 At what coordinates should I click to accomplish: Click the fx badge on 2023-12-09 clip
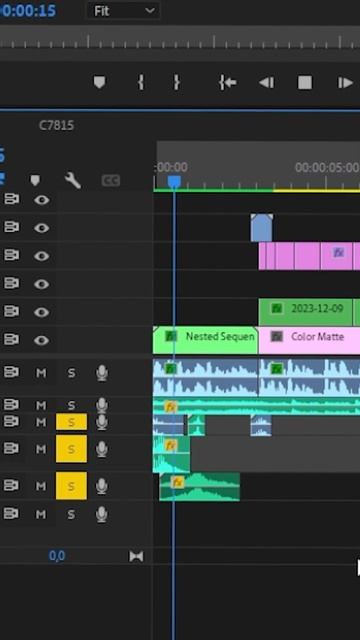(277, 308)
